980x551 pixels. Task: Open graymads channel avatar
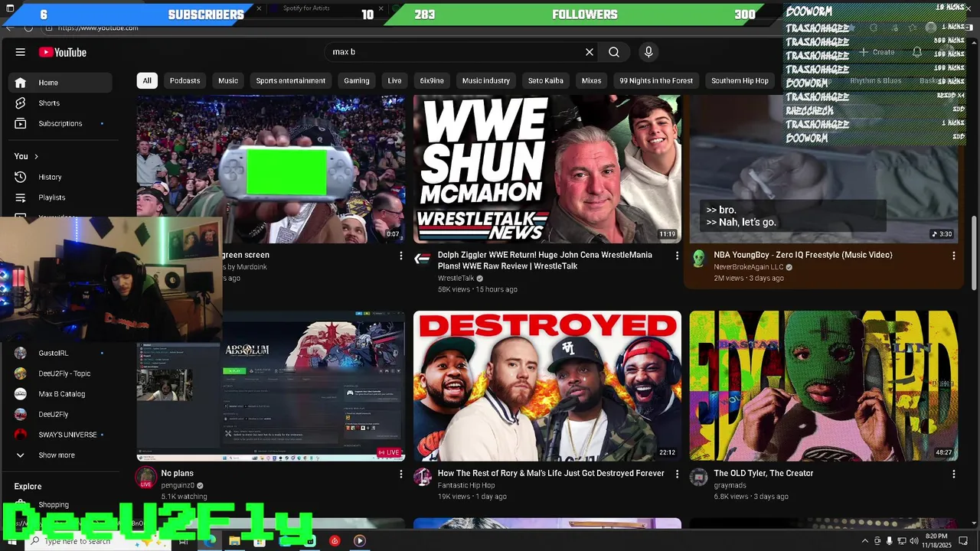[x=698, y=478]
